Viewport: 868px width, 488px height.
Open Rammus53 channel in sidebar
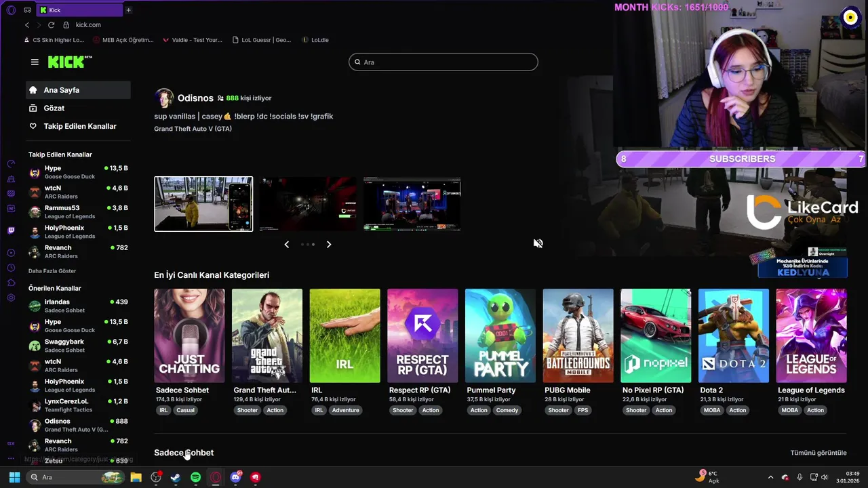(x=78, y=211)
